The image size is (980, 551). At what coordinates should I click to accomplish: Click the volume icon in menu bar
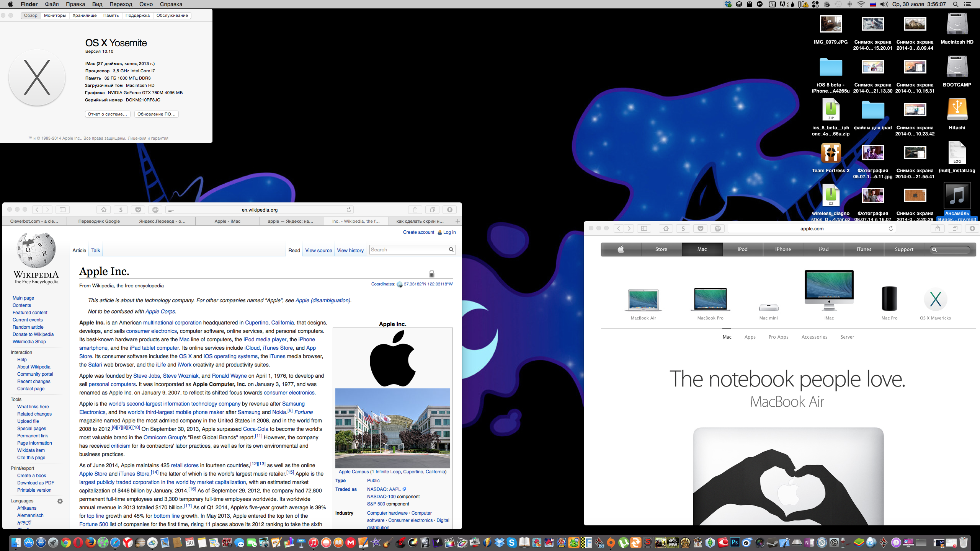(x=884, y=4)
